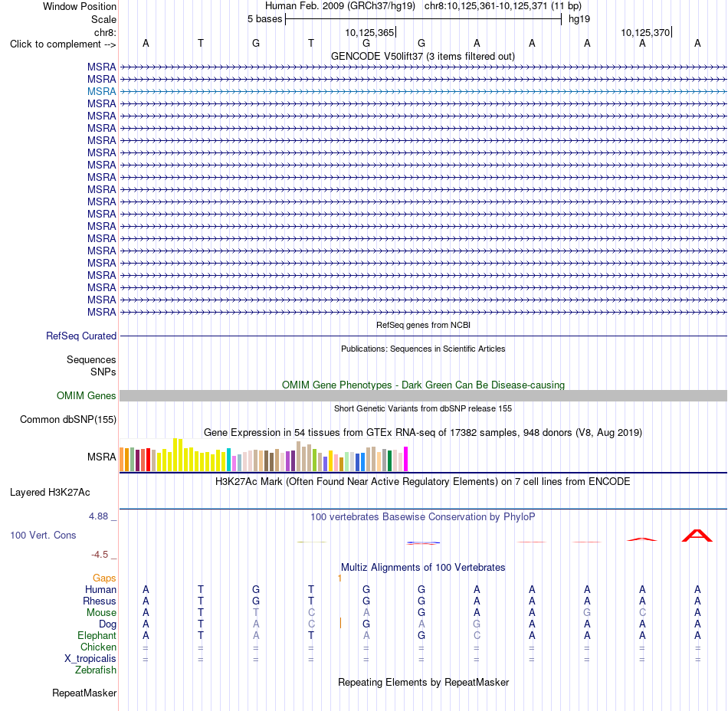Click the 'Human Feb. 2009 (GRCh37/hg19)' assembly text
This screenshot has width=728, height=711.
[x=339, y=6]
